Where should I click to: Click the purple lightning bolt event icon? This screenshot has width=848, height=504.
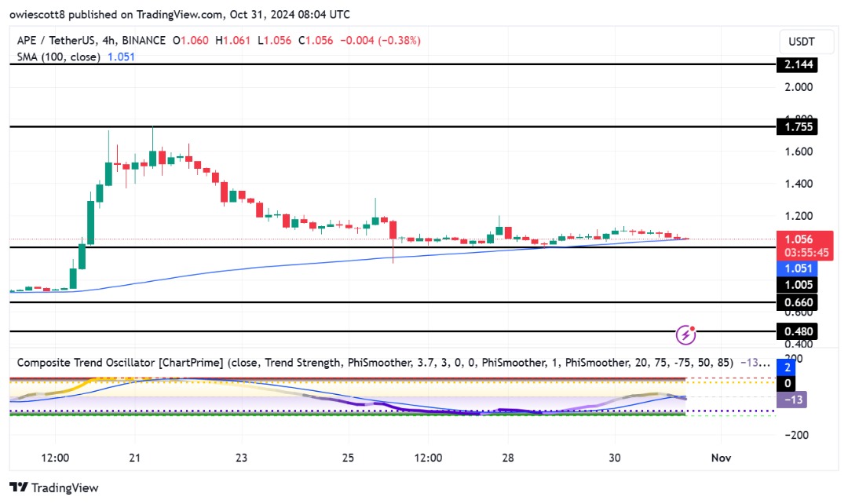pyautogui.click(x=685, y=334)
